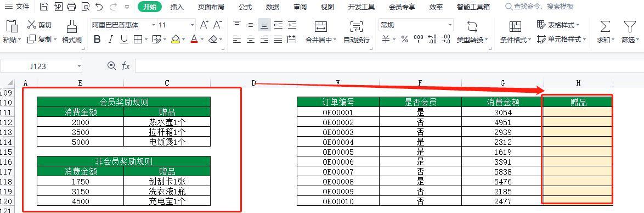Expand quick access toolbar customize arrow
This screenshot has height=213, width=644.
pyautogui.click(x=127, y=7)
